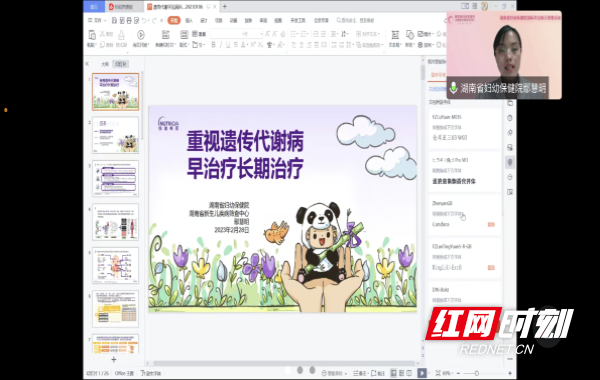
Task: Click the Format Painter brush icon
Action: coord(121,35)
